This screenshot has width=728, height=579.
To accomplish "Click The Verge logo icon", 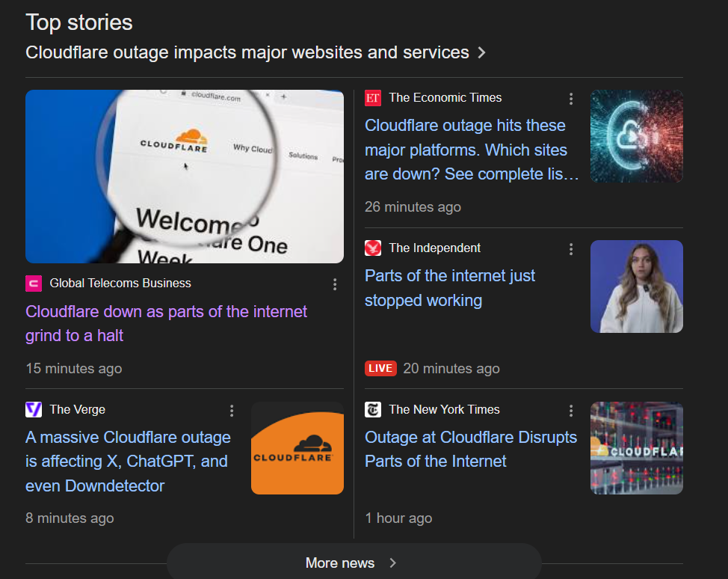I will (34, 410).
